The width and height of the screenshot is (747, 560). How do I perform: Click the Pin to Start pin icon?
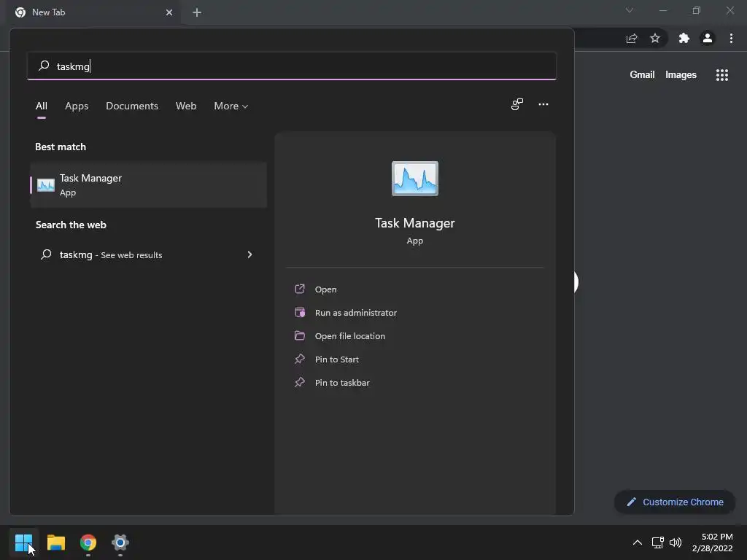300,359
